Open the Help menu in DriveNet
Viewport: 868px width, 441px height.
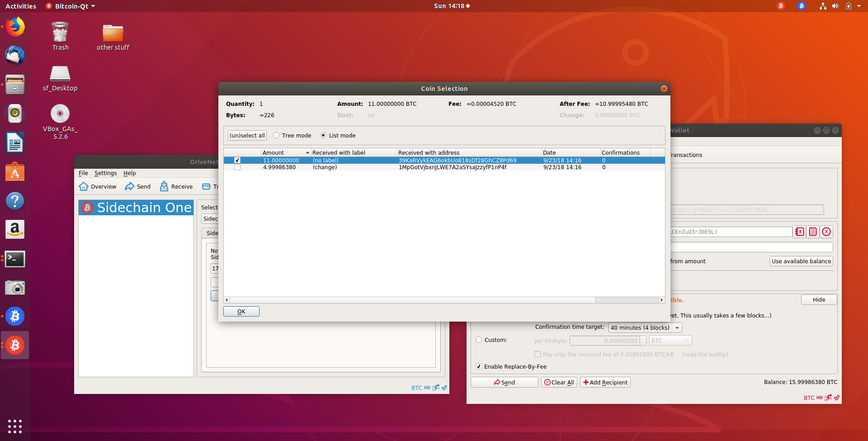pyautogui.click(x=129, y=173)
